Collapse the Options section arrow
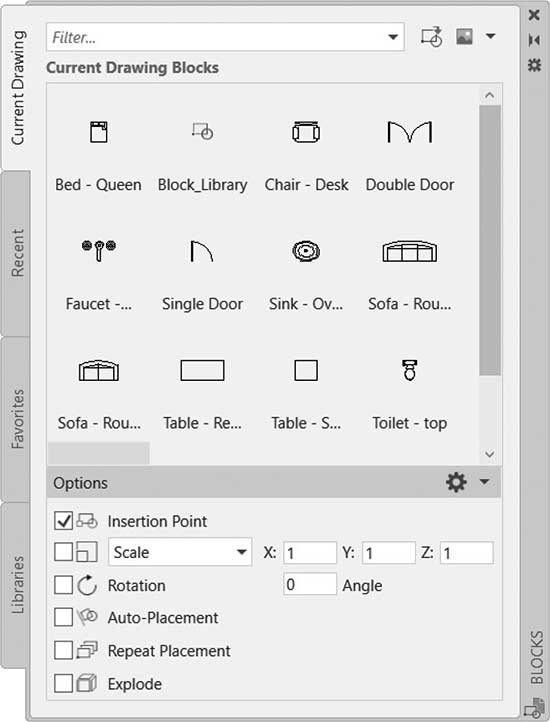 [485, 482]
